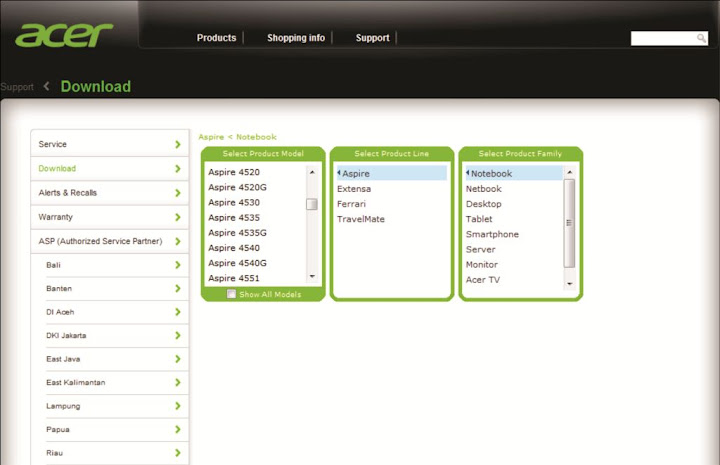Click the chevron on the DI Aceh row

point(178,312)
